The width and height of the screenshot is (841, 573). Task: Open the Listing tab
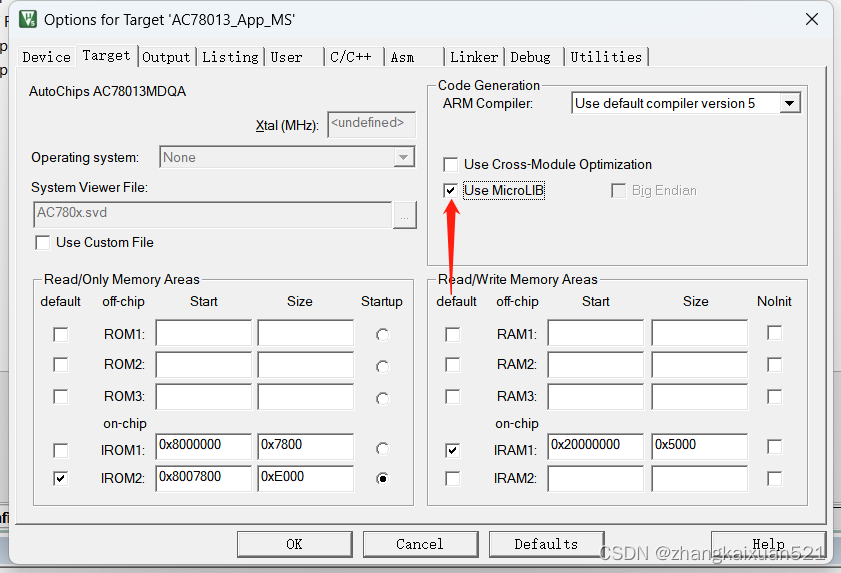pos(230,57)
